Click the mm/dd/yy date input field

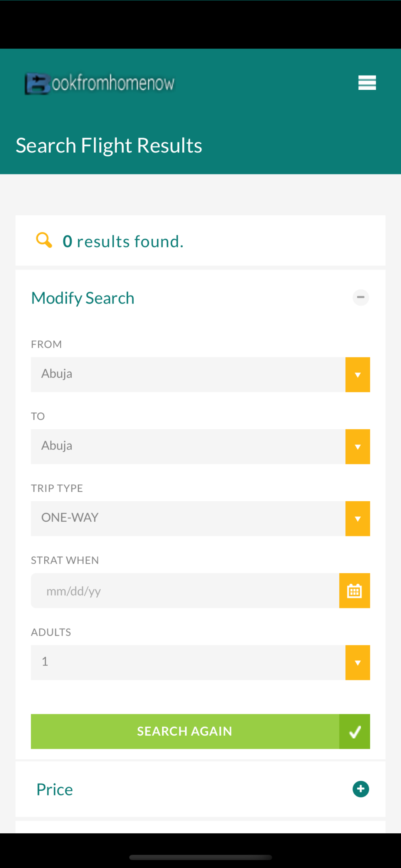tap(185, 591)
